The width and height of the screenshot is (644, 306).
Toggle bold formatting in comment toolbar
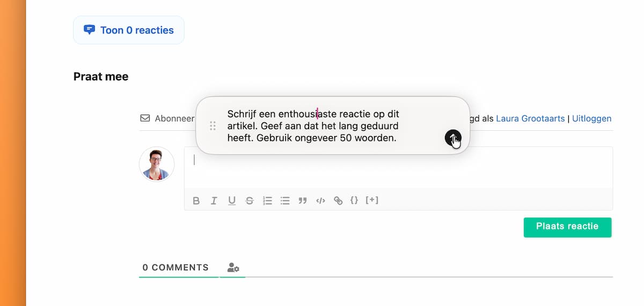(196, 201)
